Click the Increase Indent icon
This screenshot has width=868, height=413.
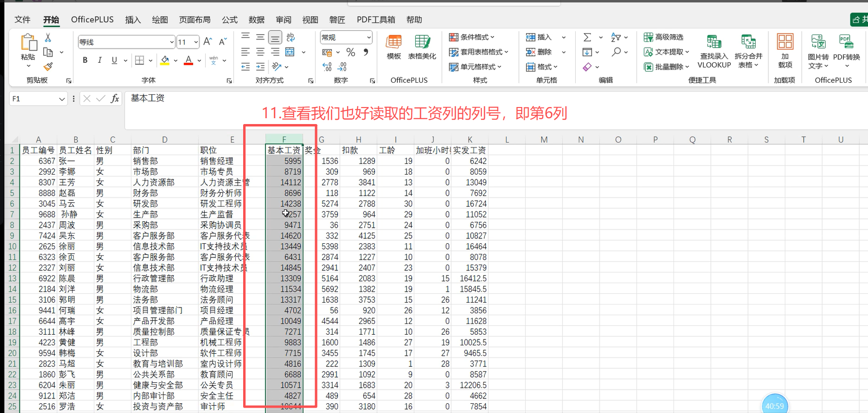[x=260, y=67]
